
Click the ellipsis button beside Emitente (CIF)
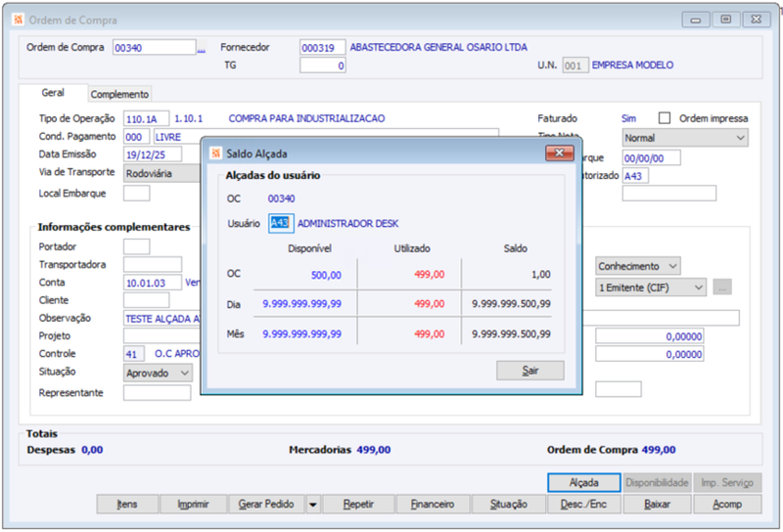(722, 288)
